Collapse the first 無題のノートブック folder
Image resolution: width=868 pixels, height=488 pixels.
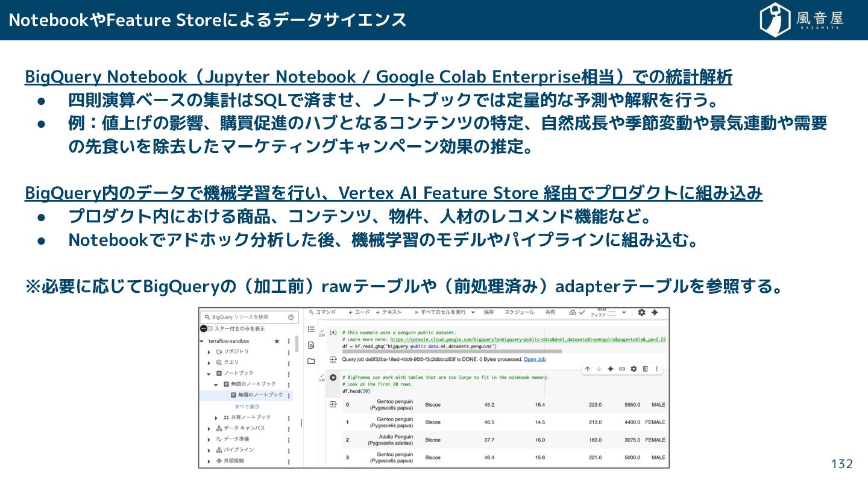pyautogui.click(x=216, y=384)
